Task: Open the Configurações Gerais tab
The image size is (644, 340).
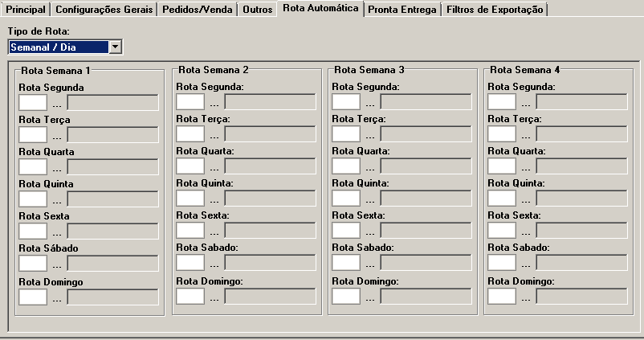Action: (x=103, y=10)
